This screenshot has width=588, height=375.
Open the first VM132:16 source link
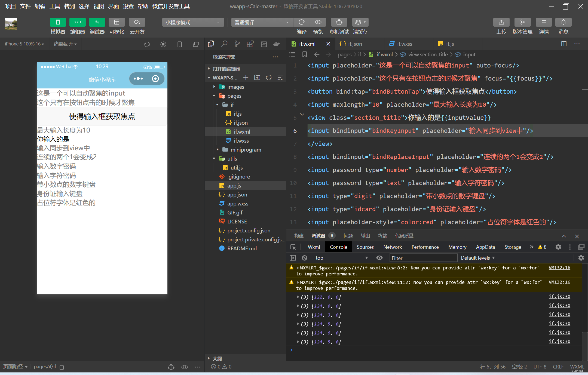[x=559, y=268]
